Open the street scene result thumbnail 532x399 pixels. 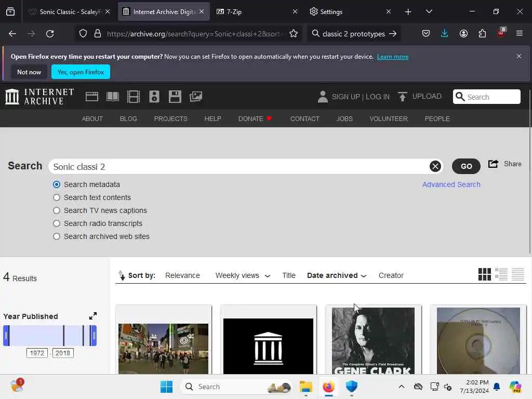pyautogui.click(x=163, y=349)
